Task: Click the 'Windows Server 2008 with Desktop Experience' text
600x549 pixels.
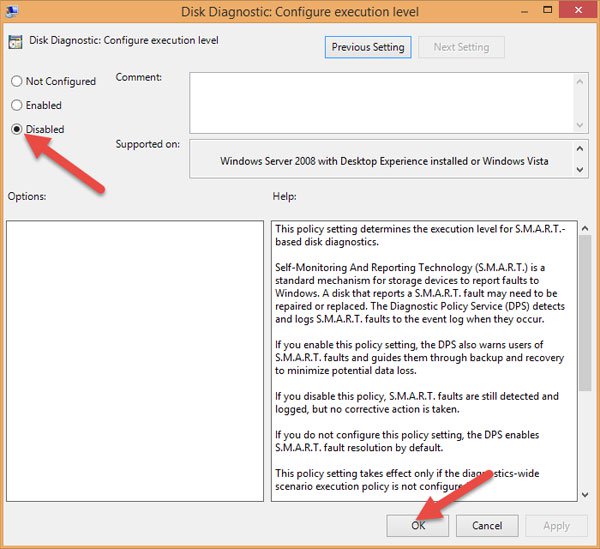Action: click(x=384, y=161)
